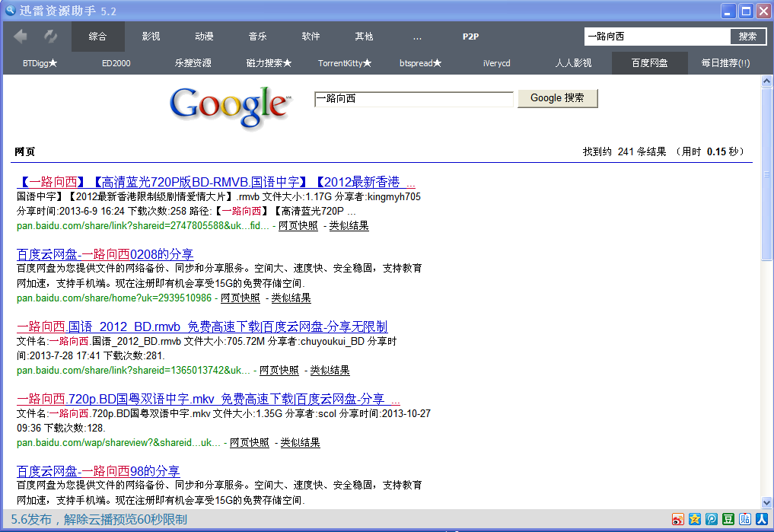Viewport: 774px width, 532px height.
Task: Click URL pan.baidu.com/wap/shareview text
Action: coord(119,443)
